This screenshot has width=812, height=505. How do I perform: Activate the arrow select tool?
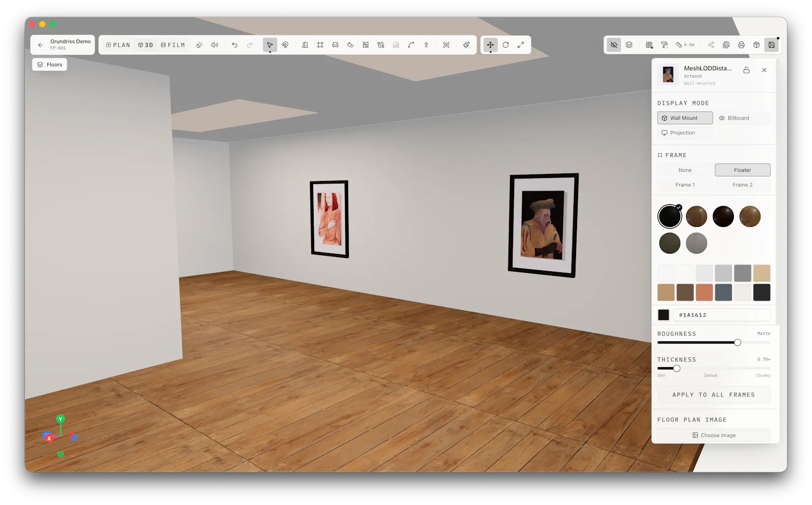[x=270, y=45]
